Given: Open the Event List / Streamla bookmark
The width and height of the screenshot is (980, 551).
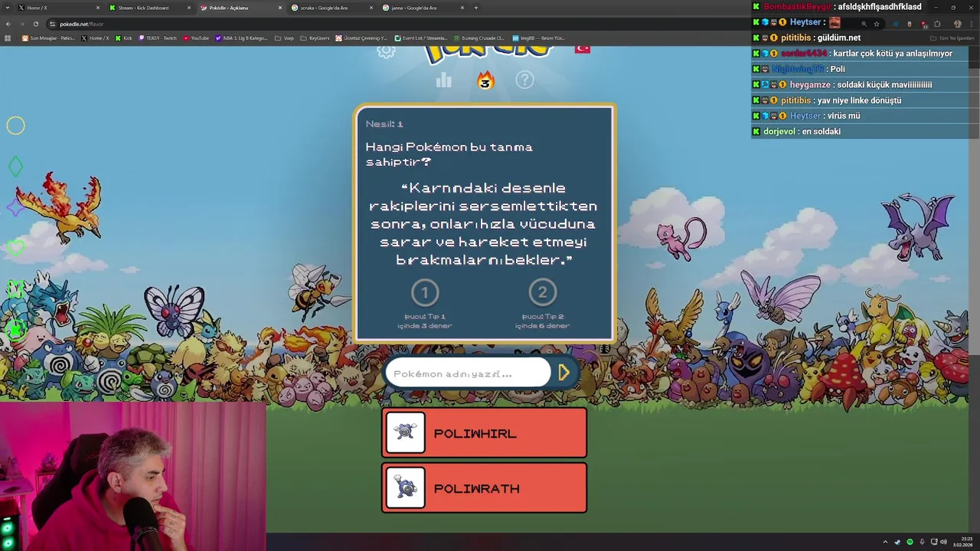Looking at the screenshot, I should click(420, 37).
